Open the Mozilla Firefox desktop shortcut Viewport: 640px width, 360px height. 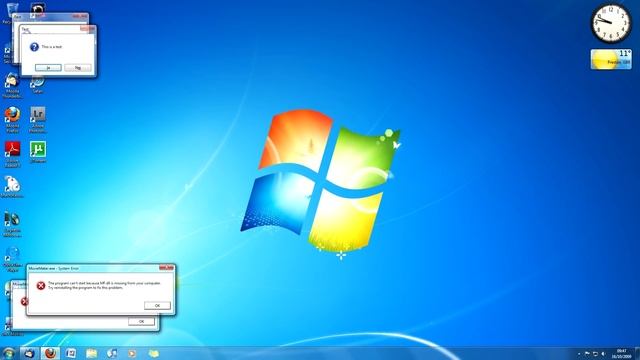pyautogui.click(x=12, y=120)
